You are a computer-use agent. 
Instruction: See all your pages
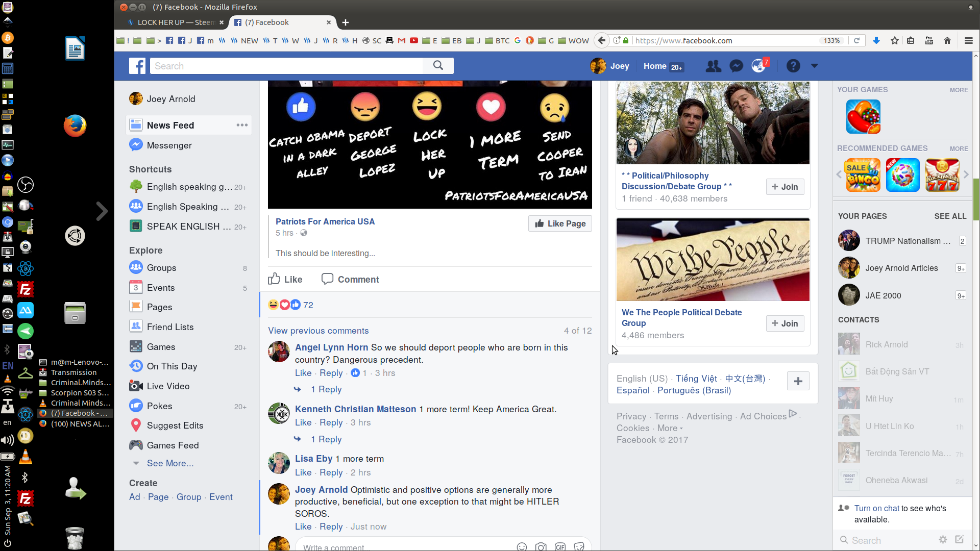[x=950, y=216]
